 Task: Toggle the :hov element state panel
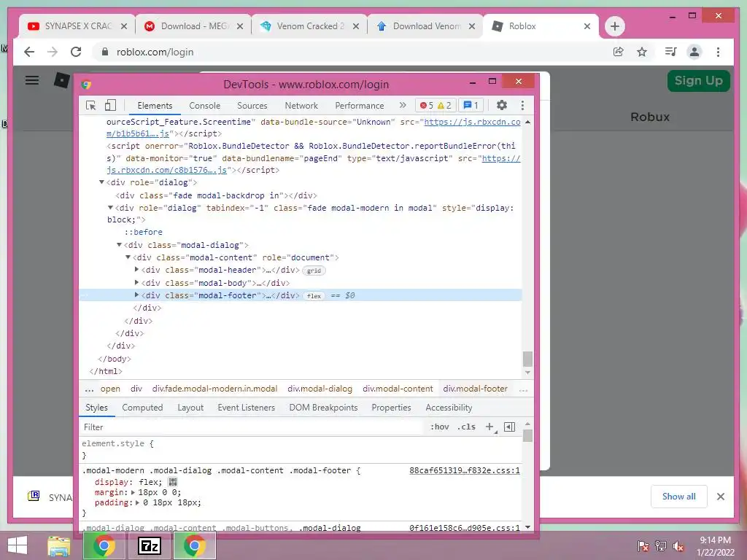coord(439,427)
